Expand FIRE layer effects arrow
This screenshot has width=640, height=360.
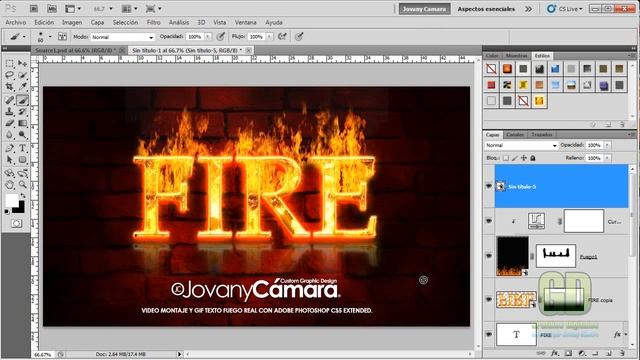tap(626, 334)
